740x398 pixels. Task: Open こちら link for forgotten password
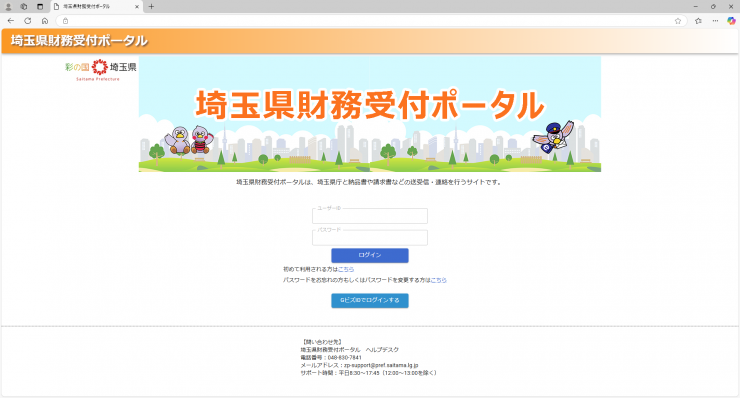pos(438,280)
